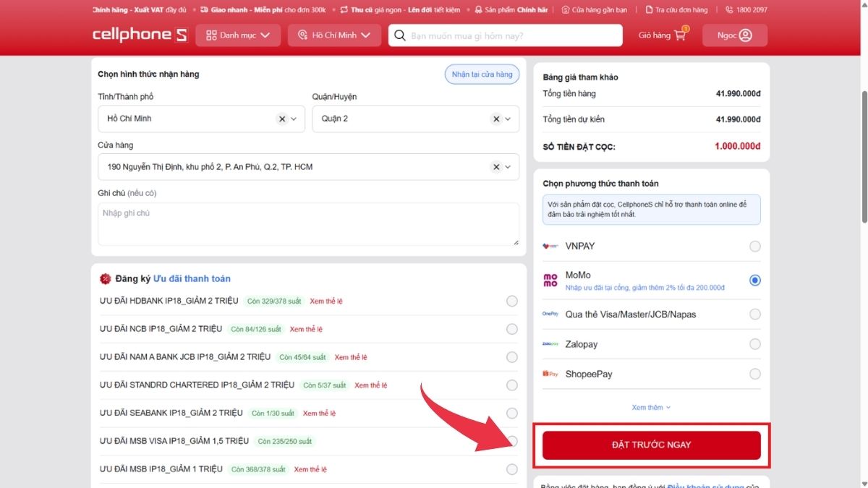Click the location pin icon
868x488 pixels.
click(303, 35)
